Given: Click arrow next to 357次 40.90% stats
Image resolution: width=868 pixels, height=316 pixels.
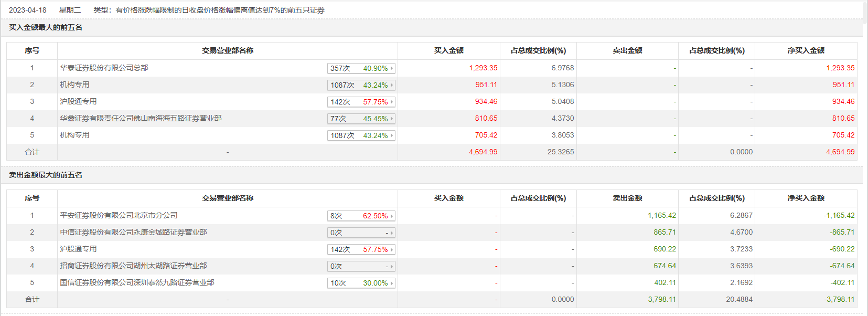Looking at the screenshot, I should (392, 68).
